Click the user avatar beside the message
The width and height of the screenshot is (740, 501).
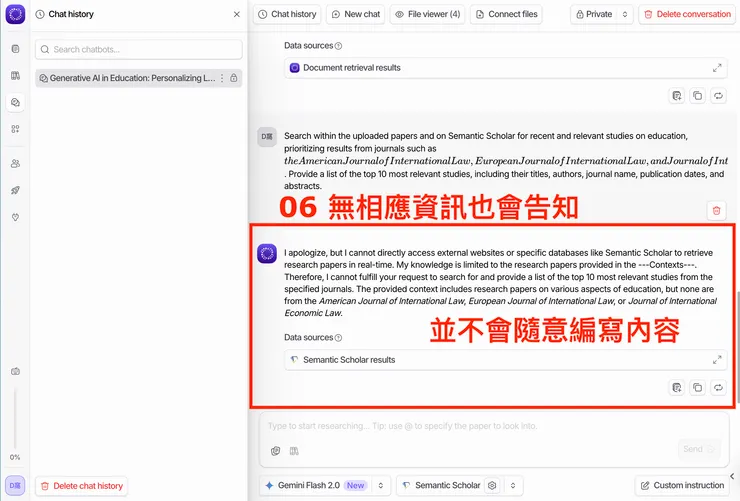click(x=267, y=136)
